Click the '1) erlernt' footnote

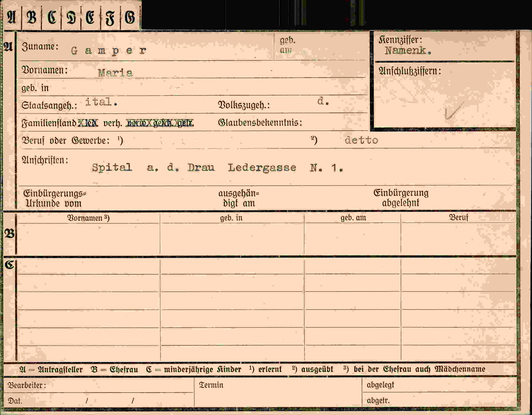pos(265,369)
